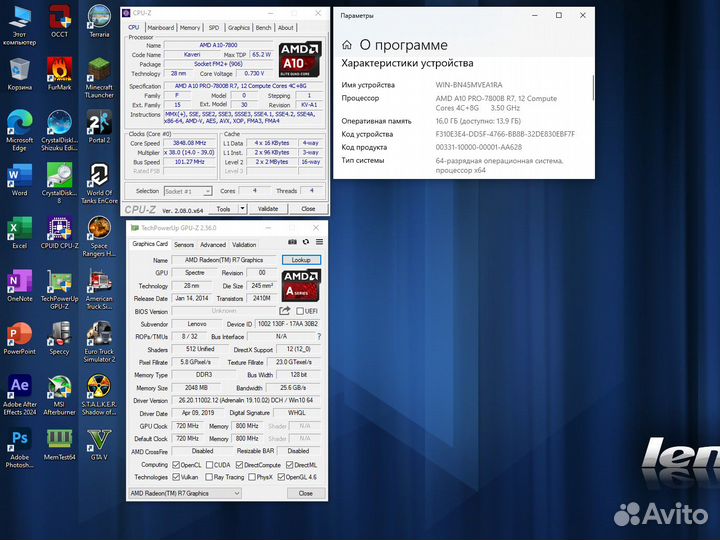720x540 pixels.
Task: Select the CrystalDiskMark 8 icon
Action: (60, 184)
